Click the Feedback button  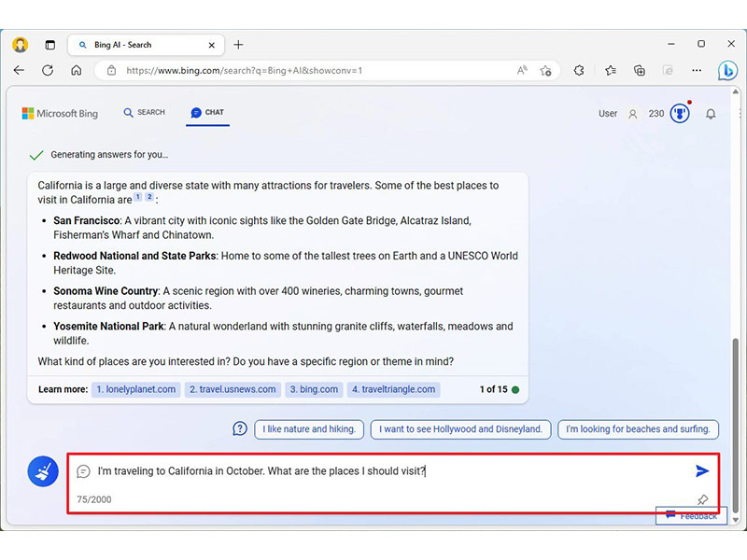[x=691, y=515]
